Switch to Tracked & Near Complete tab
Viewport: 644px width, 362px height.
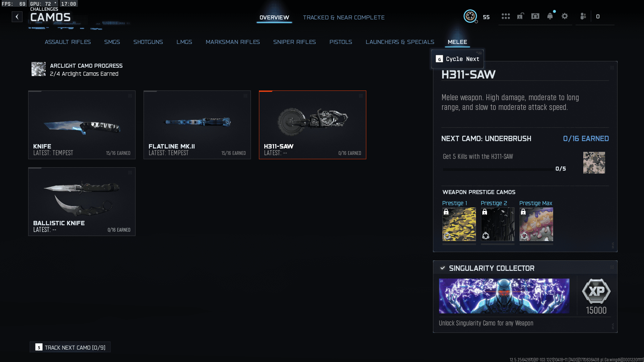point(344,17)
